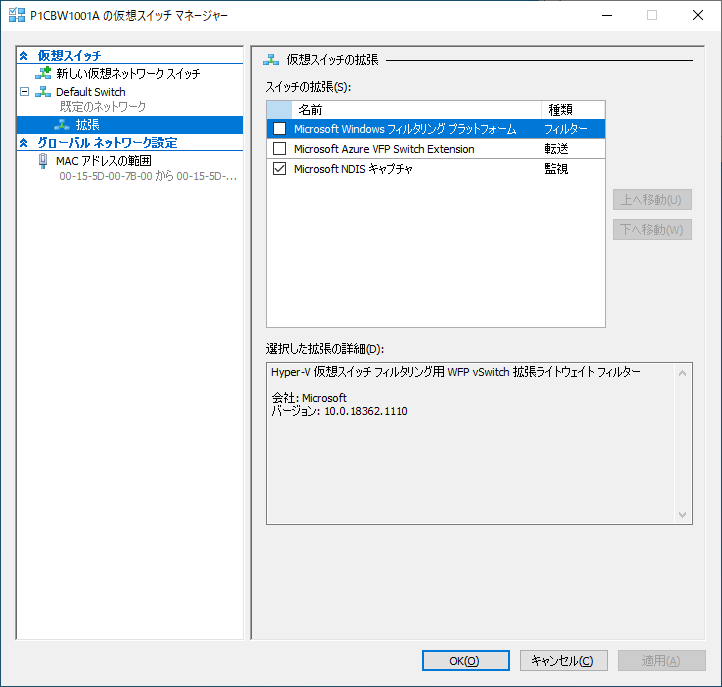The width and height of the screenshot is (722, 687).
Task: Uncheck Microsoft NDIS キャプチャ checkbox
Action: [279, 169]
